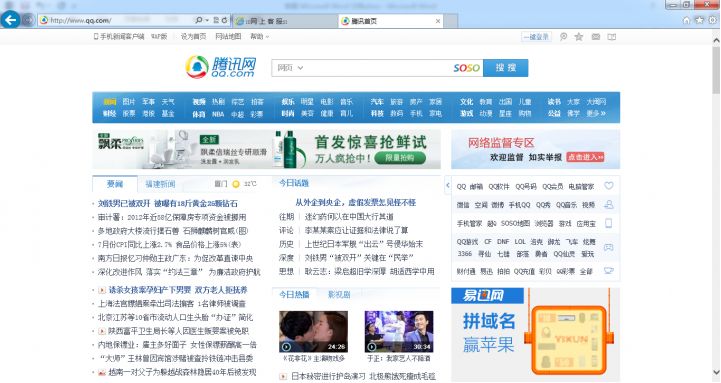This screenshot has width=721, height=383.
Task: Select the 今日热播 tab
Action: coord(294,294)
